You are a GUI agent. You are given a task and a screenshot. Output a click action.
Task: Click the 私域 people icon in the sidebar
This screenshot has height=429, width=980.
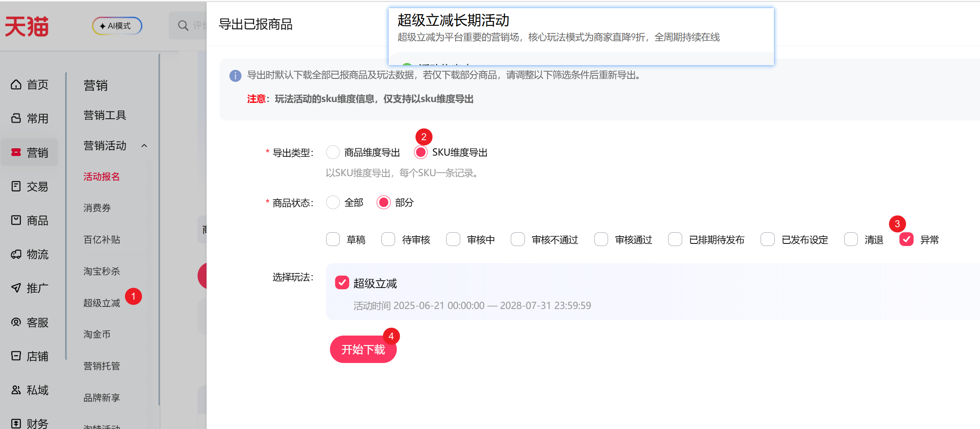click(x=16, y=390)
